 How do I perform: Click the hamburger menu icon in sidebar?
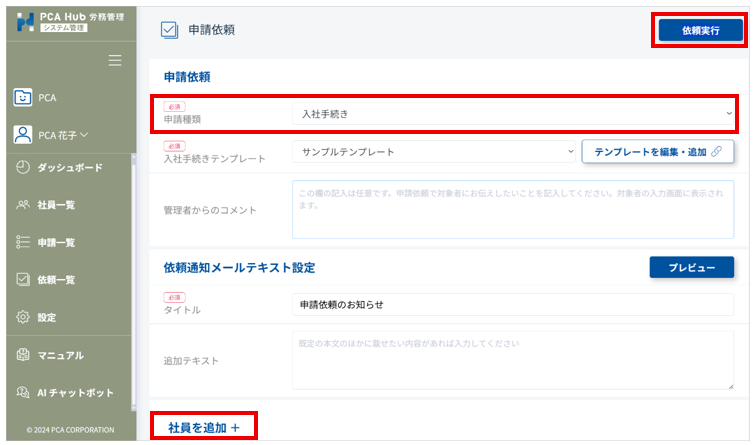(115, 61)
